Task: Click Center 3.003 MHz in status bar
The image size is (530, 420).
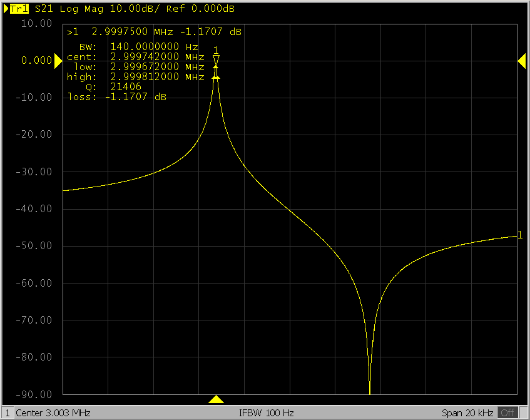Action: click(x=53, y=413)
